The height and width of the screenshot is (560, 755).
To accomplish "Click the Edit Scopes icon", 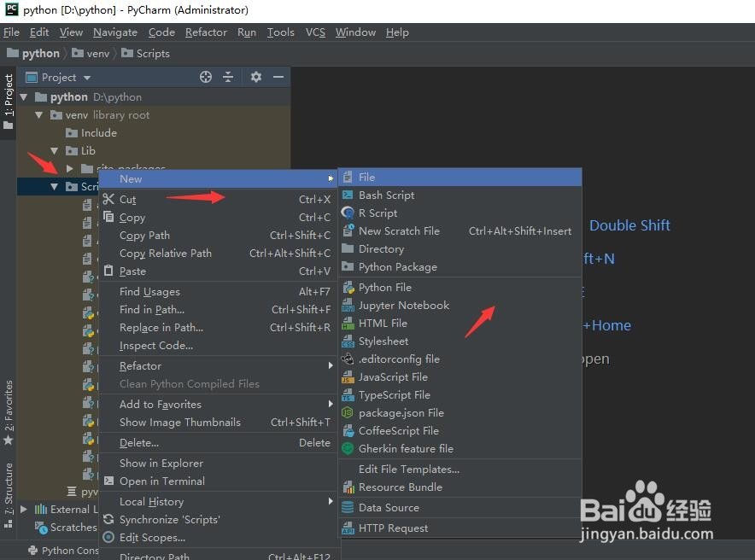I will (108, 537).
